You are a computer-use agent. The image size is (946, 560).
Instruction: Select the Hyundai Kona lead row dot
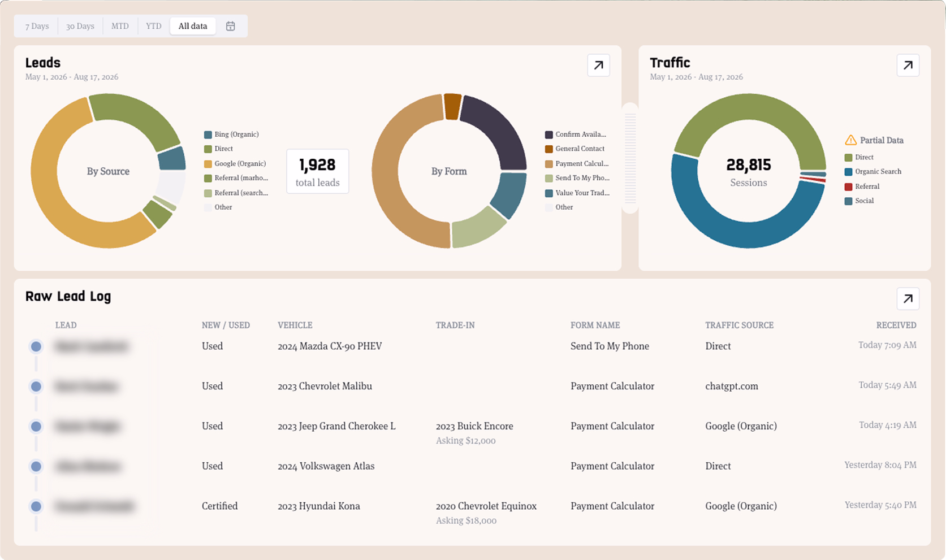coord(36,506)
